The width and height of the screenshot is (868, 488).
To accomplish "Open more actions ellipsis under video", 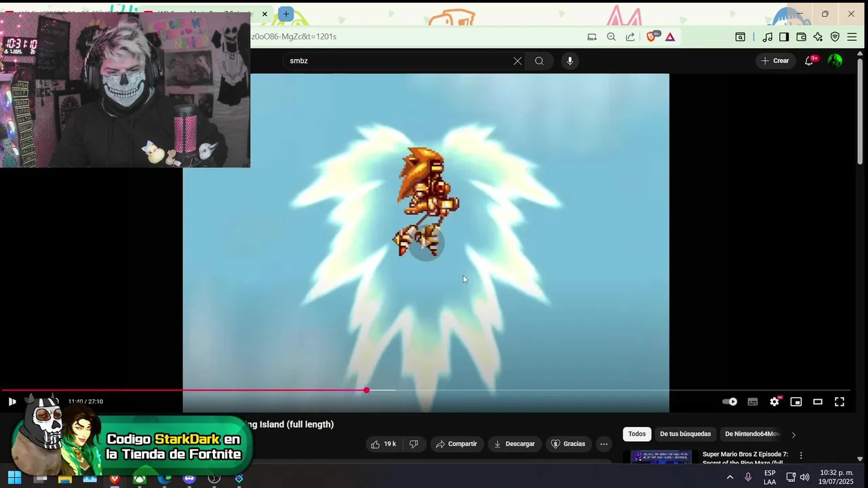I will (x=604, y=444).
